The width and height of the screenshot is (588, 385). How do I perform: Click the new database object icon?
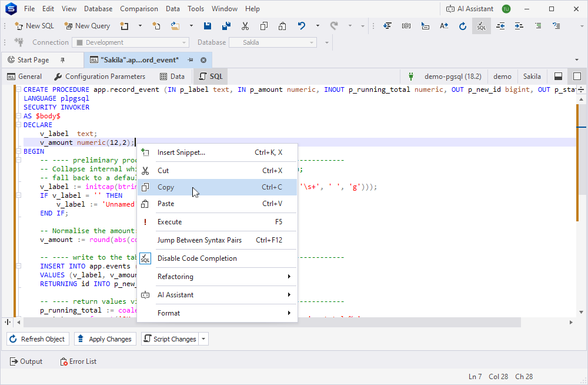pyautogui.click(x=124, y=26)
